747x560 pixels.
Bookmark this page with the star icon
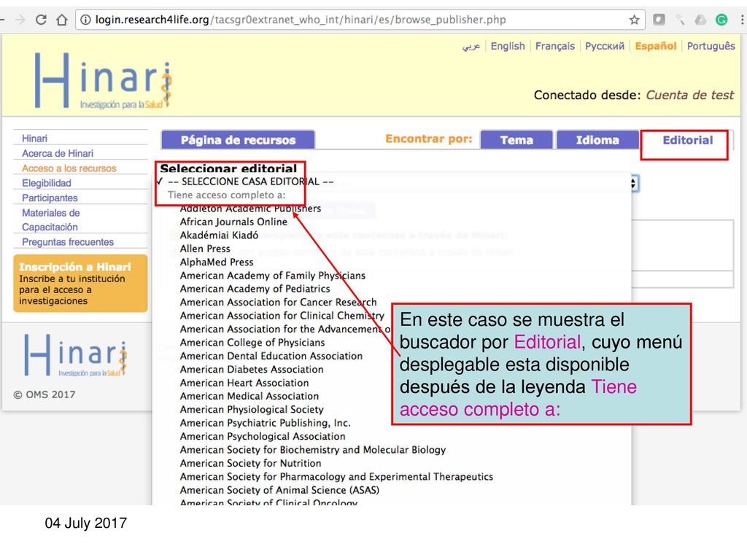634,20
